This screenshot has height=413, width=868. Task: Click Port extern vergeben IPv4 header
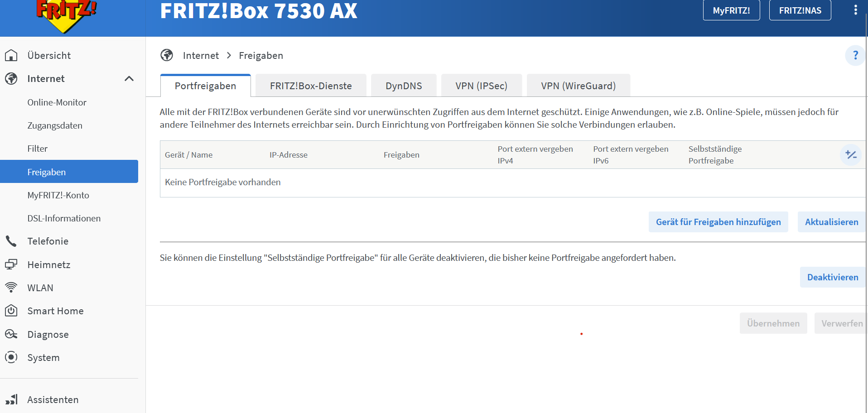tap(535, 155)
